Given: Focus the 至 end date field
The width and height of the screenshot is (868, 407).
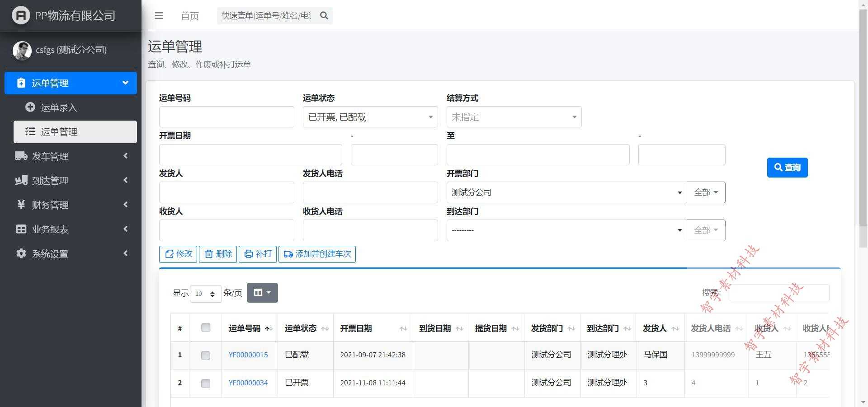Looking at the screenshot, I should pyautogui.click(x=538, y=154).
